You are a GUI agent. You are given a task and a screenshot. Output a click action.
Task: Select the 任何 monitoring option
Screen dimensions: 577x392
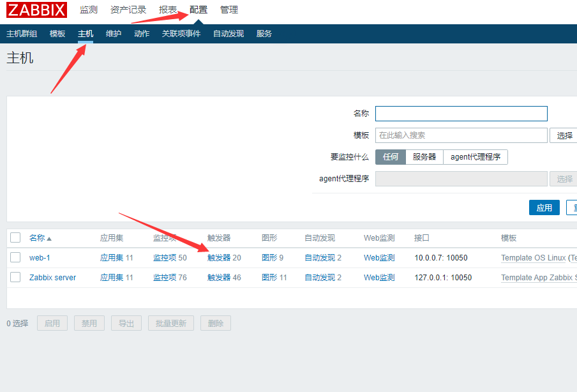pos(391,157)
